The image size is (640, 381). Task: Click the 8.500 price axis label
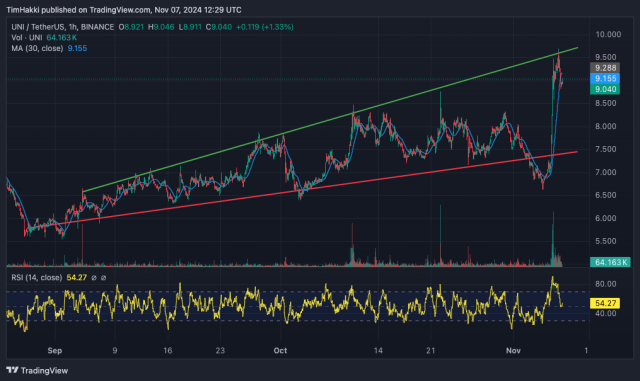pyautogui.click(x=606, y=103)
